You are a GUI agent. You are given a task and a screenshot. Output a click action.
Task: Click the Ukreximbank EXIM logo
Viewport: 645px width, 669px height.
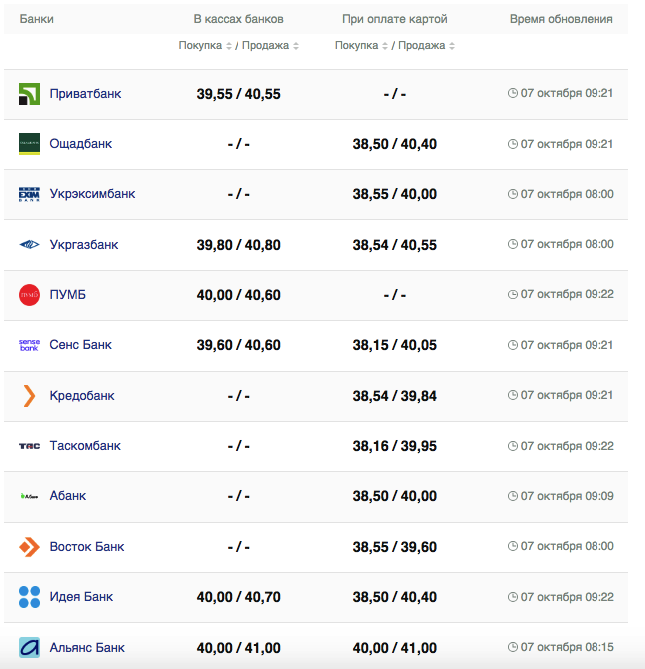(29, 194)
